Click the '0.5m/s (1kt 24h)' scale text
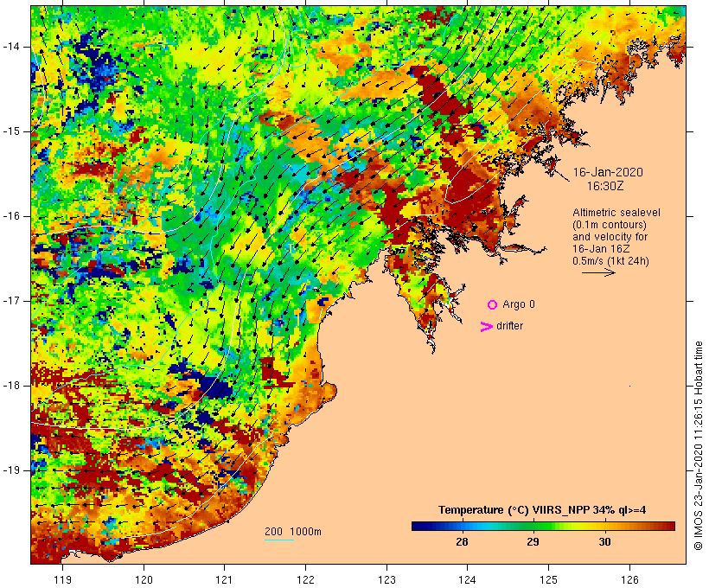The image size is (709, 588). click(x=610, y=261)
